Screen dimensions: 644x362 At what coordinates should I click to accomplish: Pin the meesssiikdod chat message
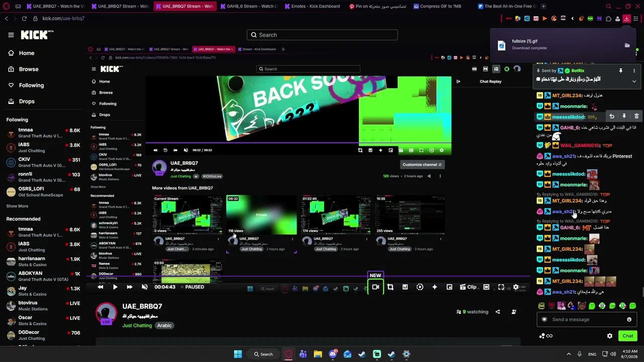(x=624, y=116)
